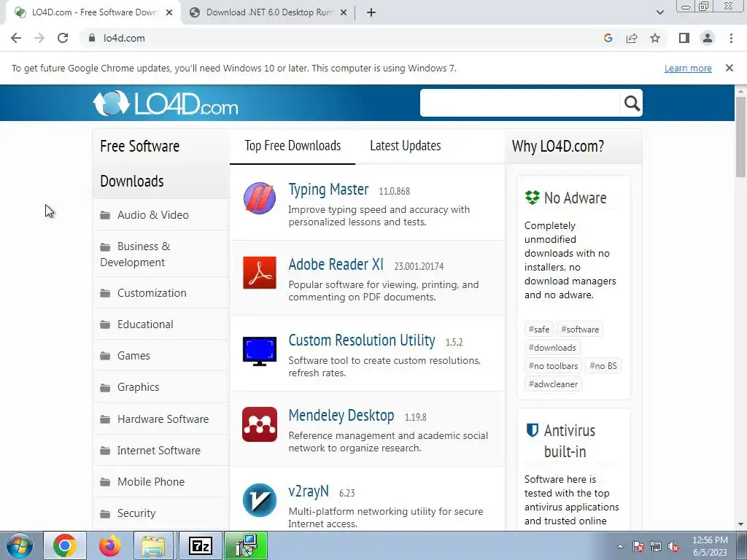The height and width of the screenshot is (560, 747).
Task: Open Business & Development category
Action: [161, 254]
